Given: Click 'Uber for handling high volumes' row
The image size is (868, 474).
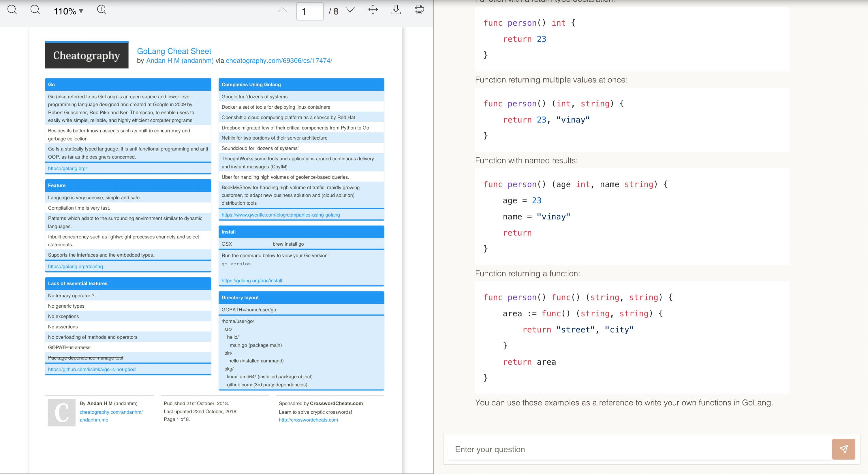Looking at the screenshot, I should [x=301, y=177].
